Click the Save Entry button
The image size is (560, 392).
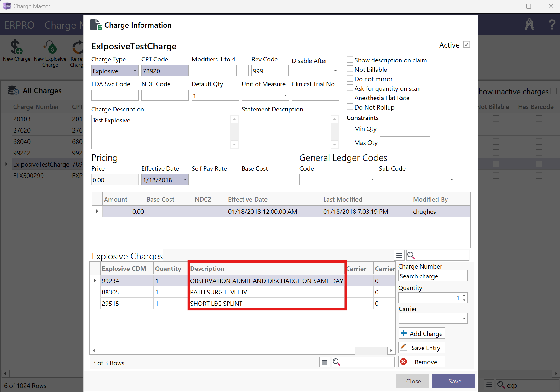(x=422, y=348)
